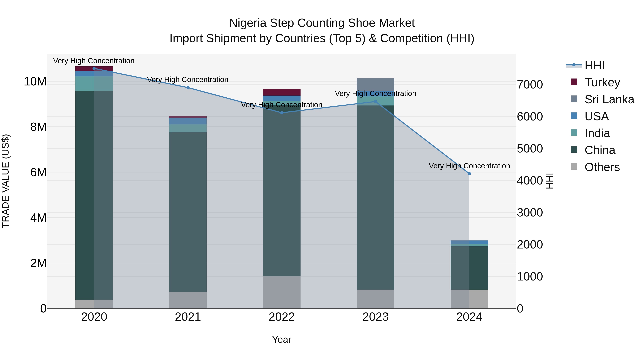Image resolution: width=644 pixels, height=362 pixels.
Task: Click the 4000 HHI axis tick
Action: (530, 180)
